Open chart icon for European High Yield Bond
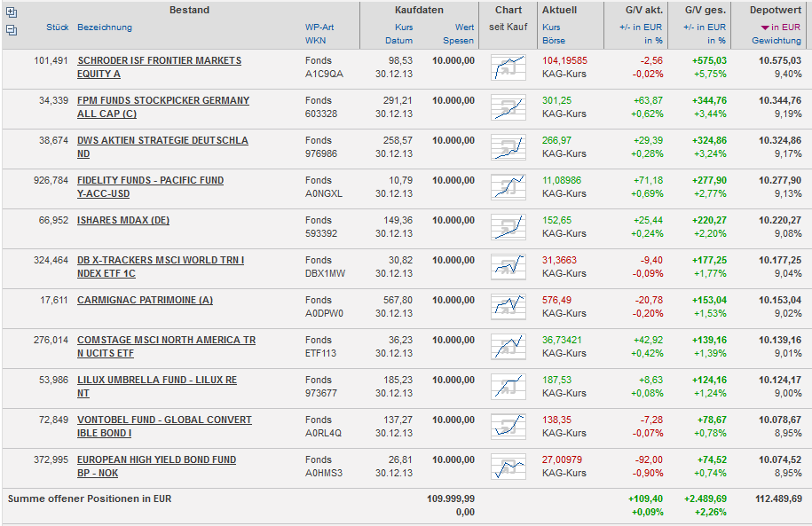The width and height of the screenshot is (812, 526). (x=508, y=467)
